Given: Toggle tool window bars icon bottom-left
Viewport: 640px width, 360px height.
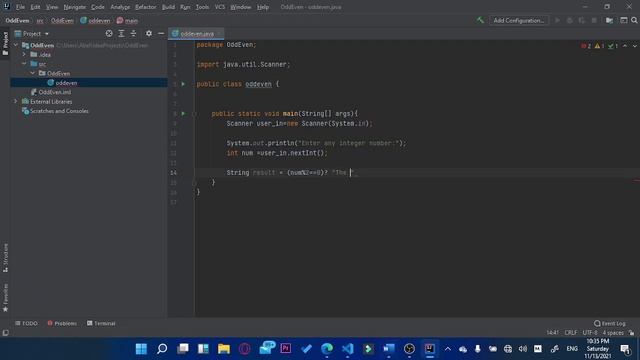Looking at the screenshot, I should (5, 333).
